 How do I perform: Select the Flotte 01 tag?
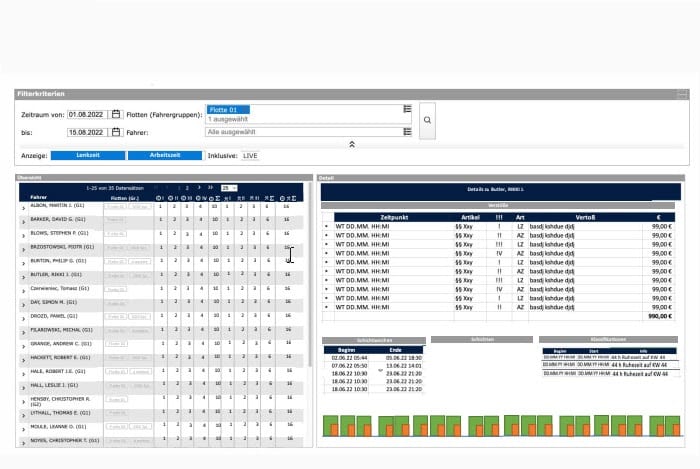228,110
